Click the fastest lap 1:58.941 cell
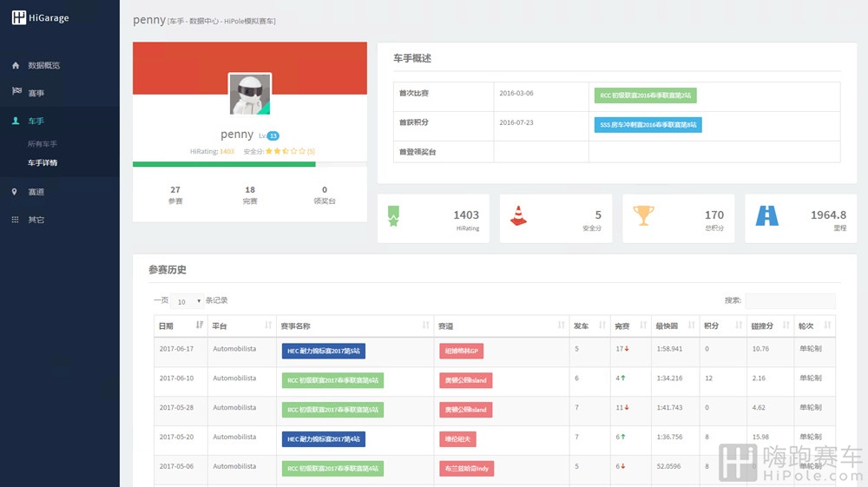868x487 pixels. 669,349
